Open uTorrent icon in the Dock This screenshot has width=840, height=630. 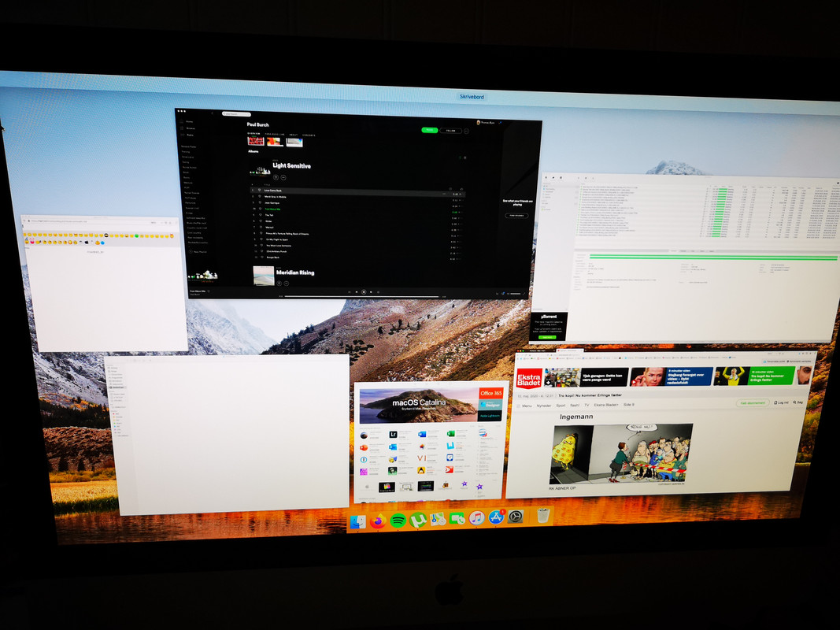coord(417,520)
